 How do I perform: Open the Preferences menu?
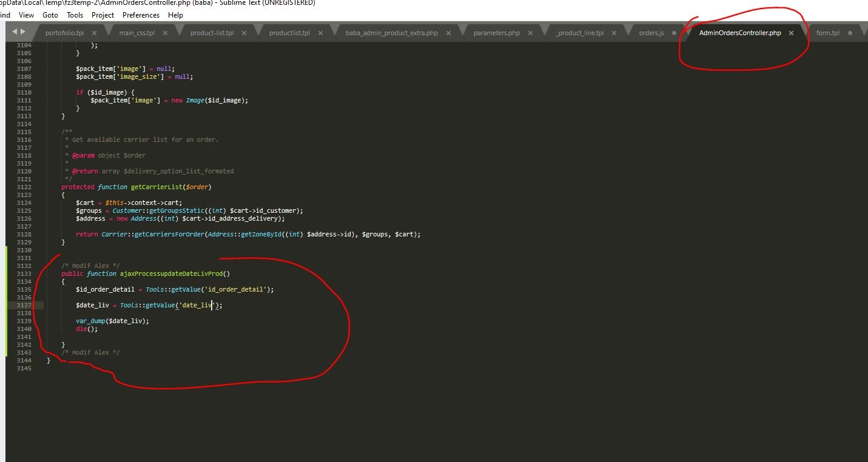(141, 15)
